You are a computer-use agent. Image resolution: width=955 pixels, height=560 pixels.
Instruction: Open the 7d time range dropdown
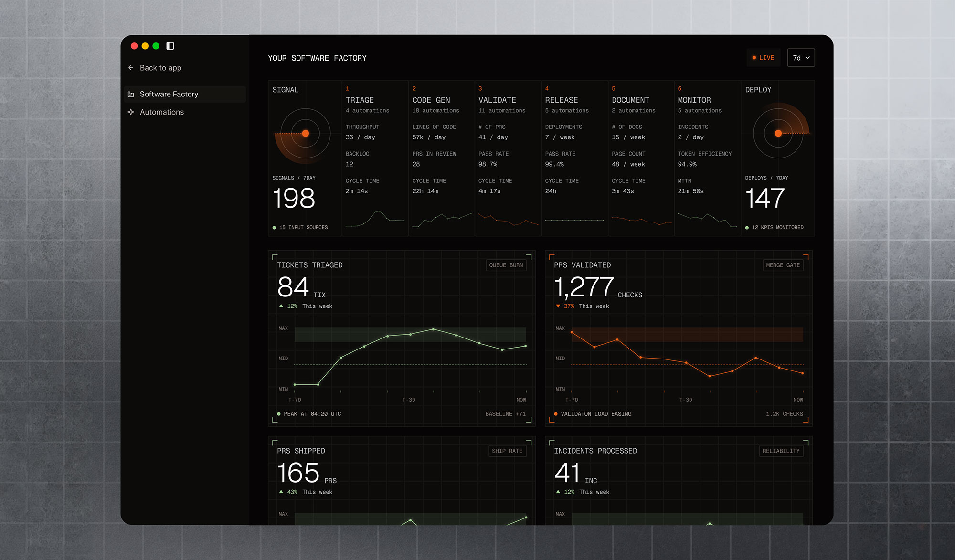tap(801, 58)
